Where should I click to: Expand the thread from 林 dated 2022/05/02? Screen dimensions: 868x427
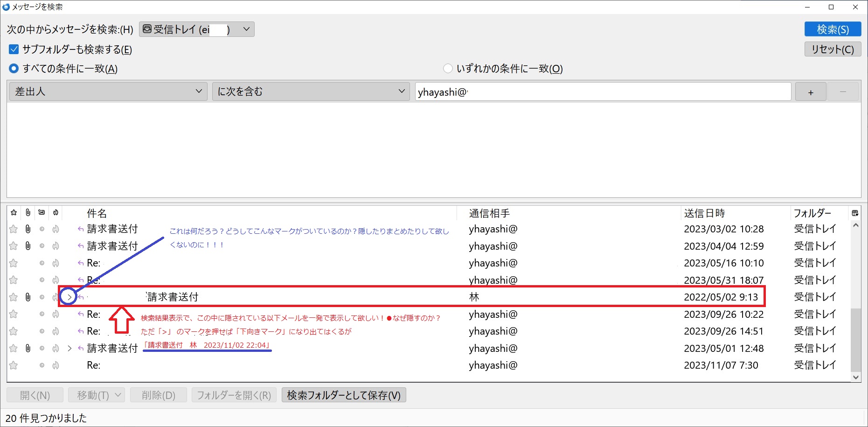click(69, 297)
